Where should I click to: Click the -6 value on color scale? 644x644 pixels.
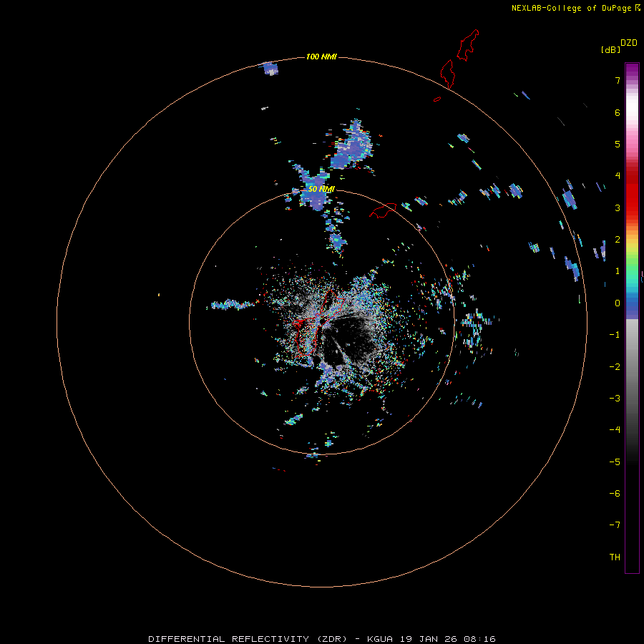(615, 494)
